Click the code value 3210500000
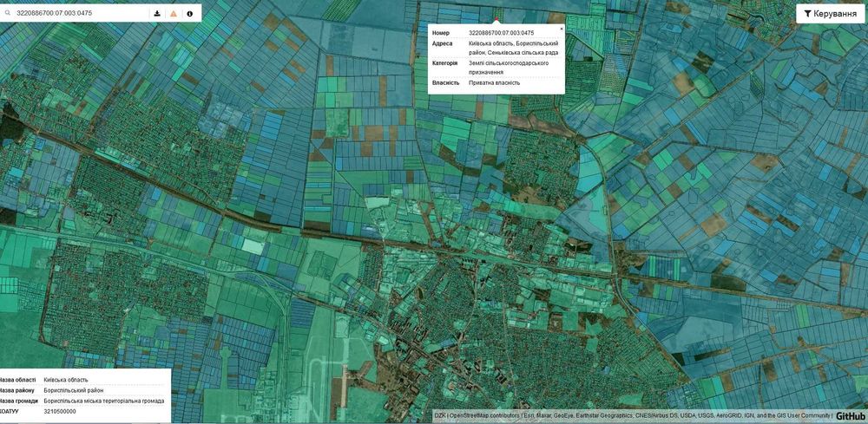Viewport: 868px width, 424px height. pyautogui.click(x=60, y=411)
